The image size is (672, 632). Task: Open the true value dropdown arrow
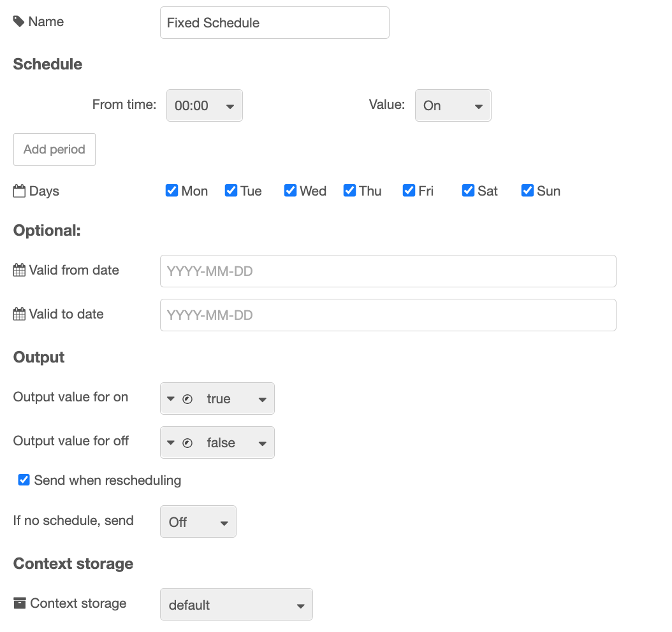262,399
